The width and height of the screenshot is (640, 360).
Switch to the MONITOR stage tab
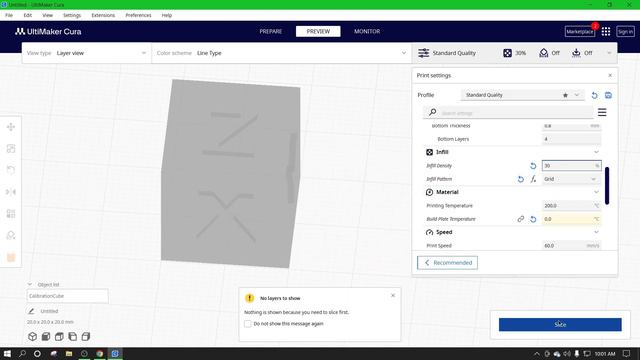tap(367, 31)
